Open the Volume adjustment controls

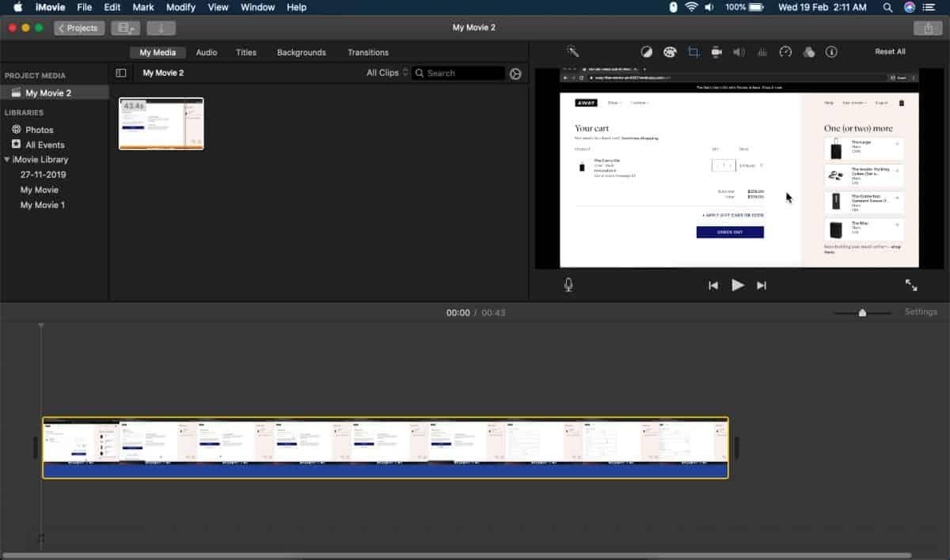tap(739, 51)
